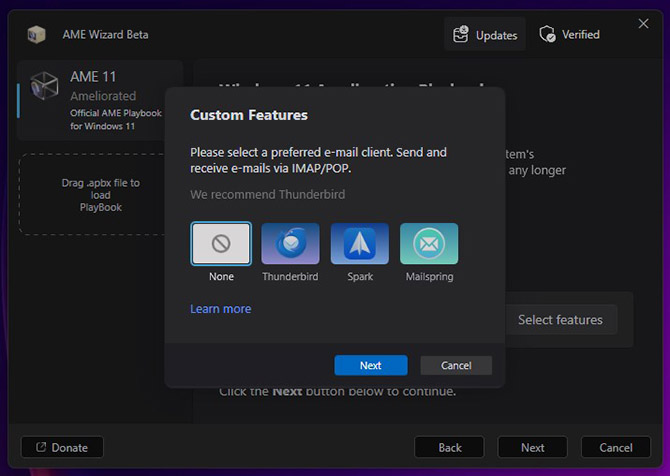Screen dimensions: 670x476
Task: Select the None e-mail client option
Action: point(221,244)
